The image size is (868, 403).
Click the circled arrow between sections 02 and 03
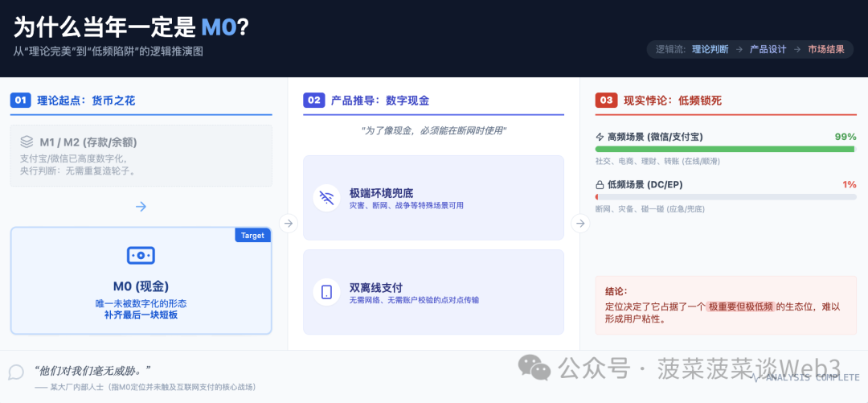[x=580, y=224]
